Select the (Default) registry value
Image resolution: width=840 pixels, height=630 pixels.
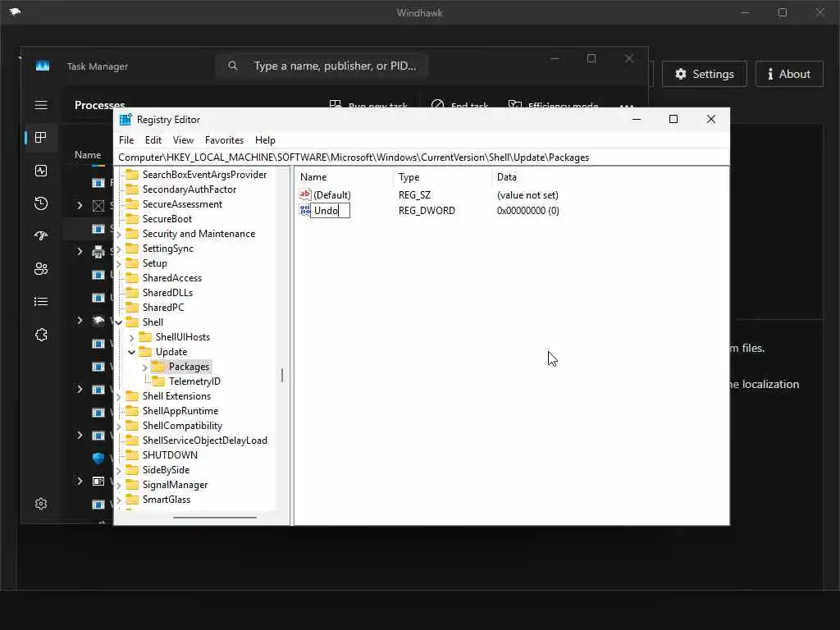pos(332,195)
